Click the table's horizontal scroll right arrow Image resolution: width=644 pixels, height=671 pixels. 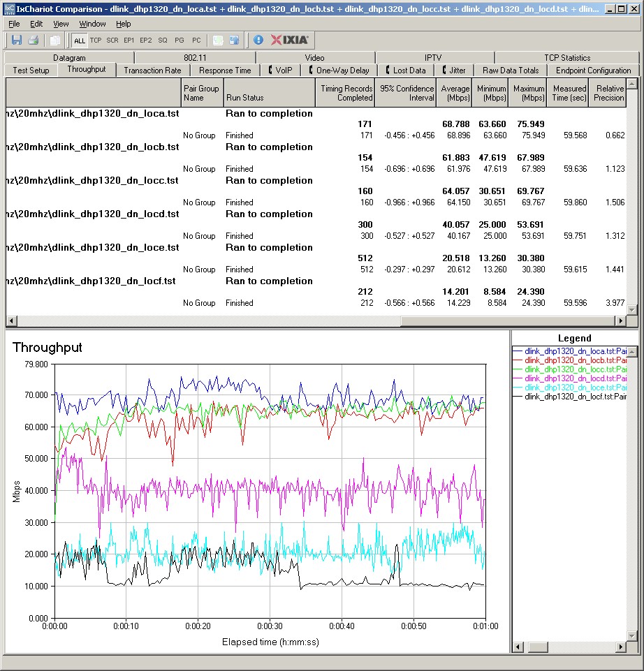tap(620, 320)
